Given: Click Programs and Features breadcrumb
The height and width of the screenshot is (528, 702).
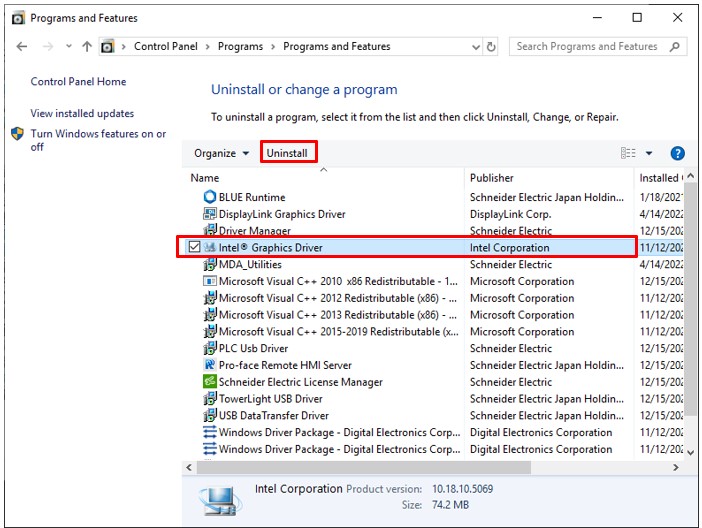Looking at the screenshot, I should 337,47.
